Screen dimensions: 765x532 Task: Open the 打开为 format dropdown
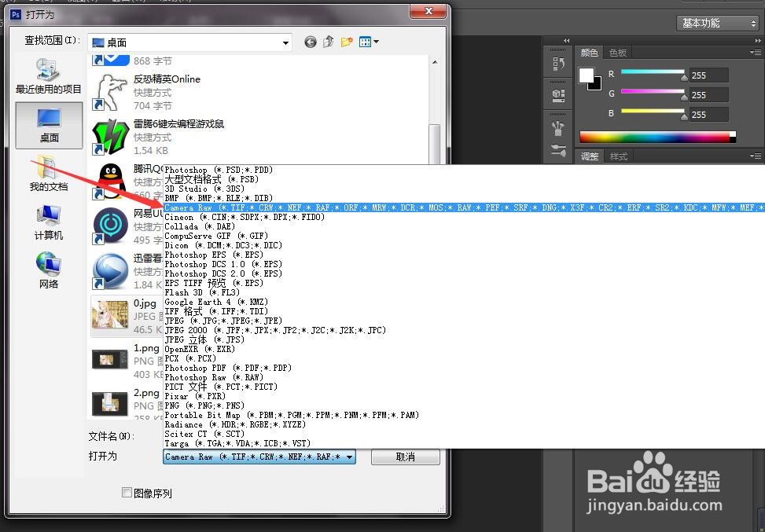coord(259,457)
